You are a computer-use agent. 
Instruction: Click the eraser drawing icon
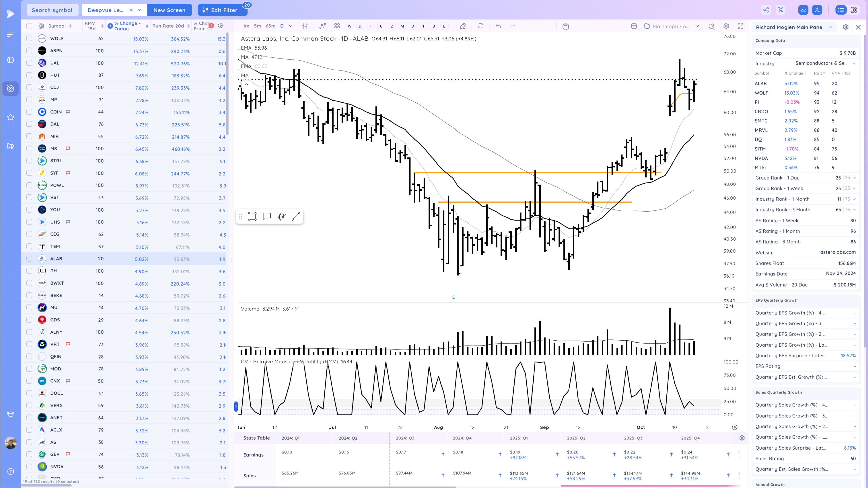pyautogui.click(x=463, y=26)
